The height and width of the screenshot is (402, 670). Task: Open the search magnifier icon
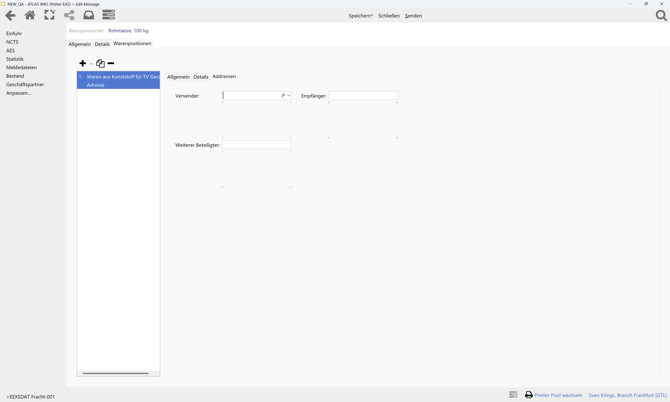pyautogui.click(x=661, y=15)
